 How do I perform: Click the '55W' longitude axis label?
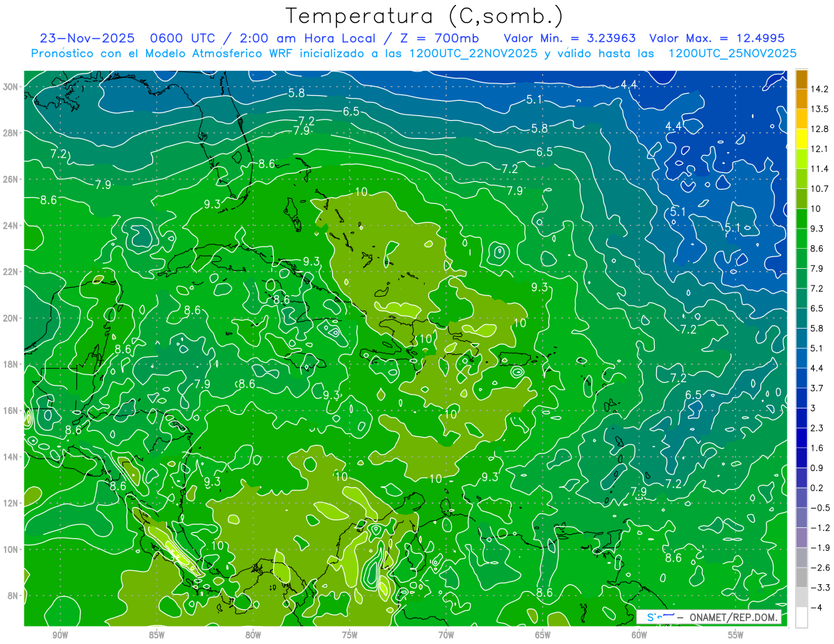pyautogui.click(x=736, y=636)
